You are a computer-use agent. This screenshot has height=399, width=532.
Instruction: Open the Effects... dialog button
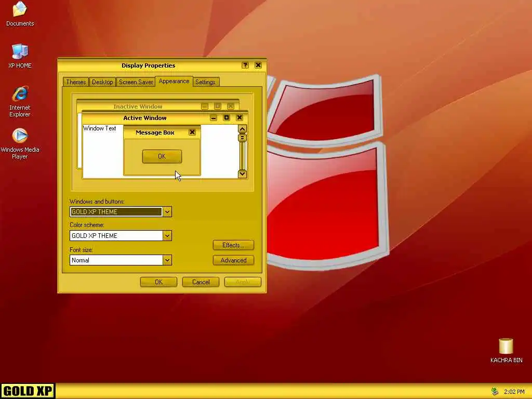(x=233, y=245)
